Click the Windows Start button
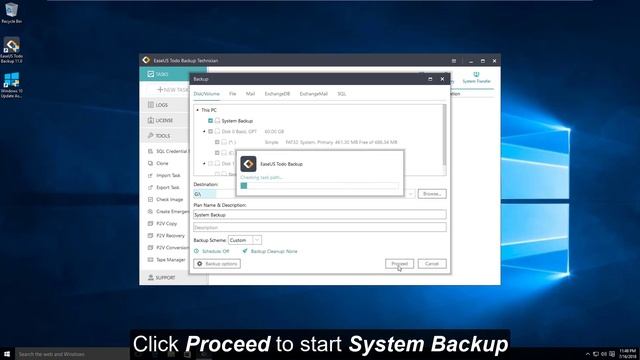The height and width of the screenshot is (360, 640). (7, 354)
